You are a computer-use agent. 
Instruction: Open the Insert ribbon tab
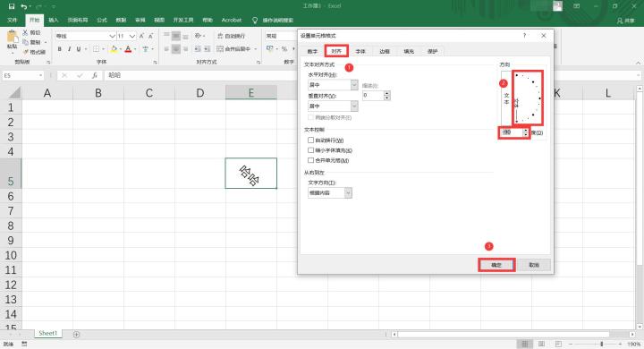point(54,21)
